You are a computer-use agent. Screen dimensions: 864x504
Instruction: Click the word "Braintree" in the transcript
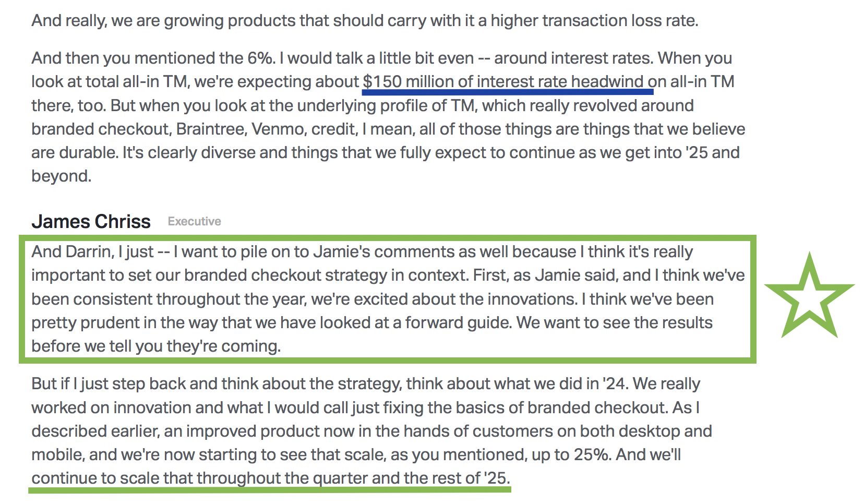211,129
